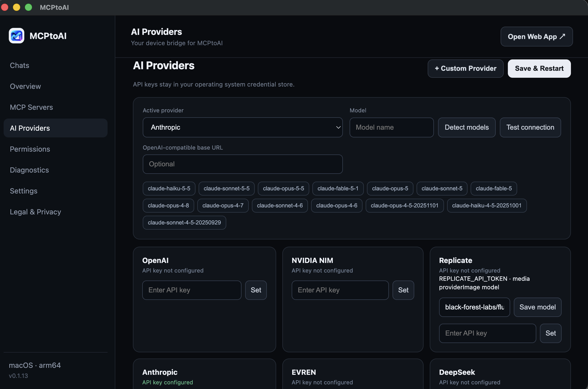Open Settings from the sidebar

(24, 191)
